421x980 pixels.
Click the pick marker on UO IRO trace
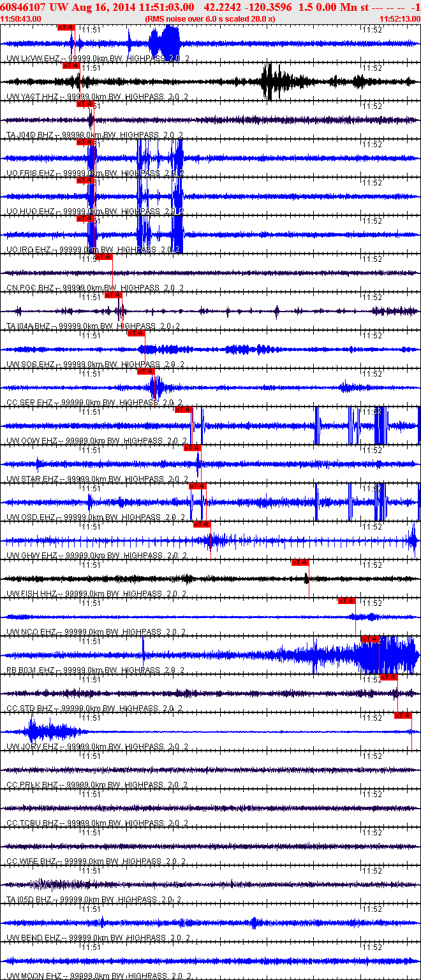click(85, 219)
